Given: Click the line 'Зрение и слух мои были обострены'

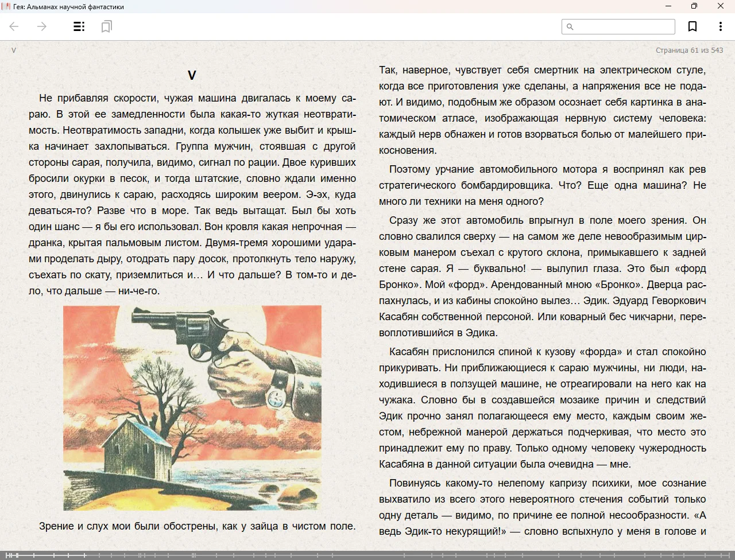Looking at the screenshot, I should click(x=198, y=526).
